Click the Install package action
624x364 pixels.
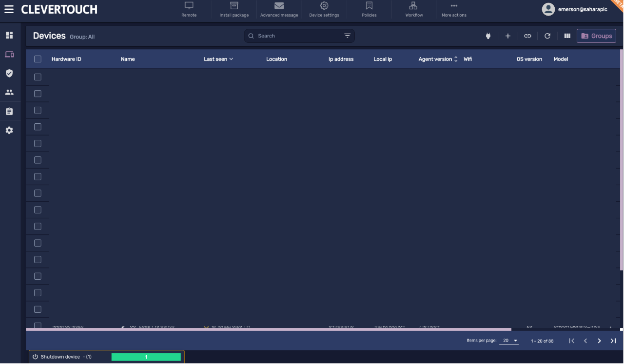pyautogui.click(x=234, y=9)
